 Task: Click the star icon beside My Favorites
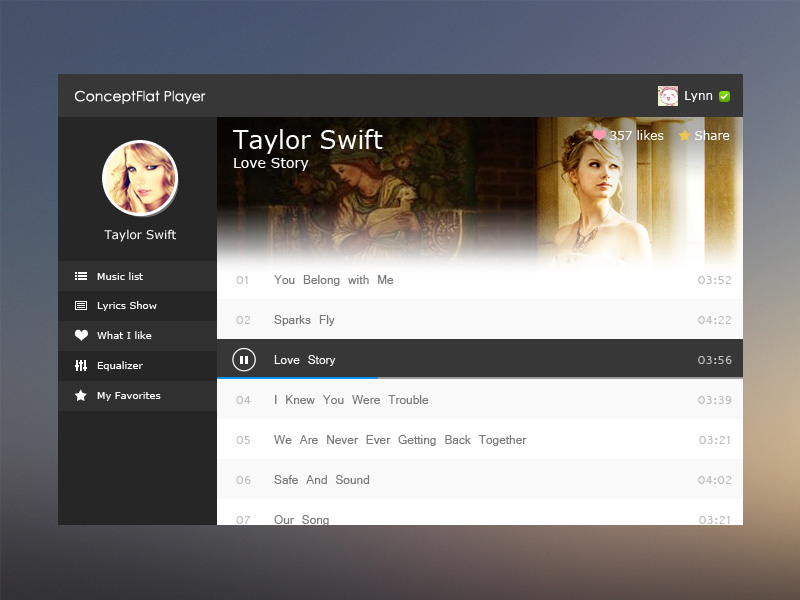(81, 395)
